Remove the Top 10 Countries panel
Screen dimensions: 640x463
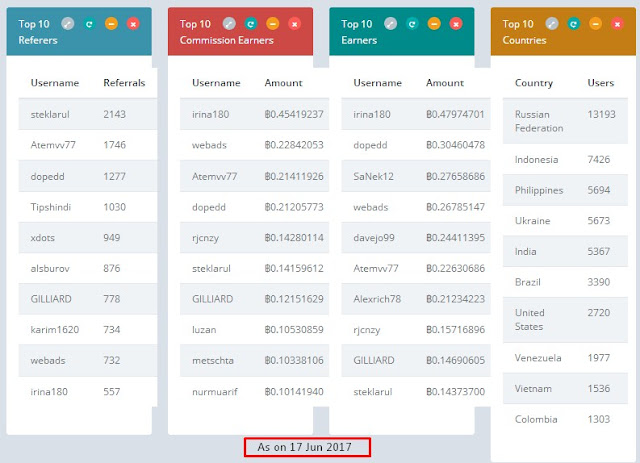click(617, 24)
